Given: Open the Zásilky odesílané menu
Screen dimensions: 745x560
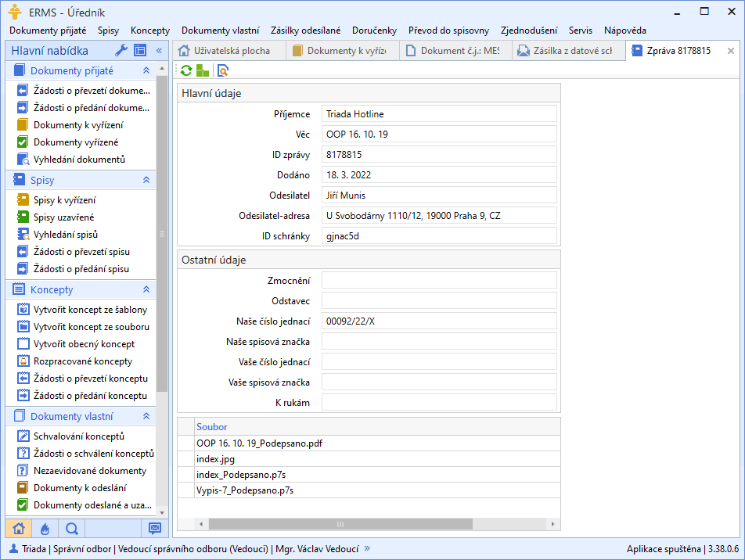Looking at the screenshot, I should (305, 31).
